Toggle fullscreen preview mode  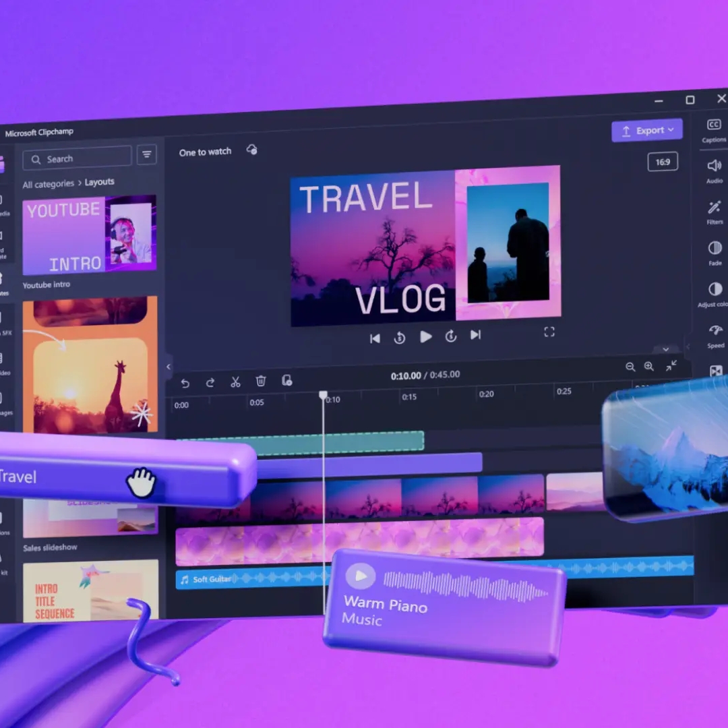click(549, 332)
